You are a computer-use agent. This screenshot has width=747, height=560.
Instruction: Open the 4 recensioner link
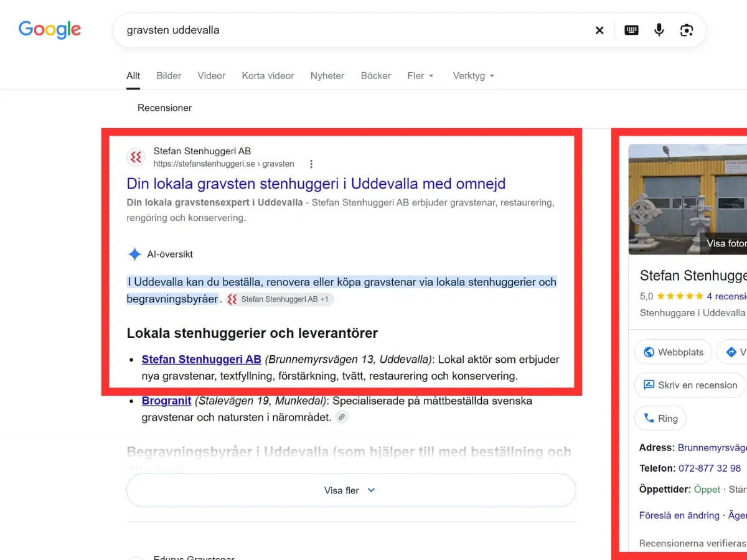726,296
